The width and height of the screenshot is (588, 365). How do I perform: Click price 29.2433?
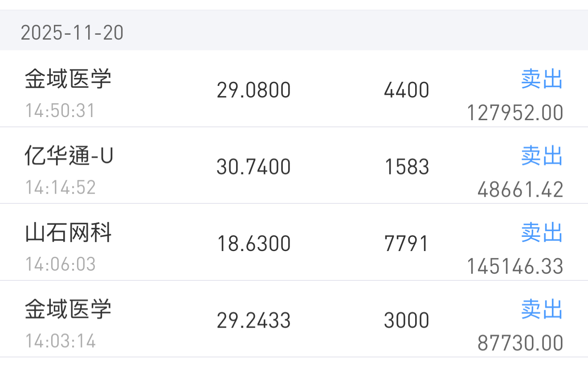253,320
